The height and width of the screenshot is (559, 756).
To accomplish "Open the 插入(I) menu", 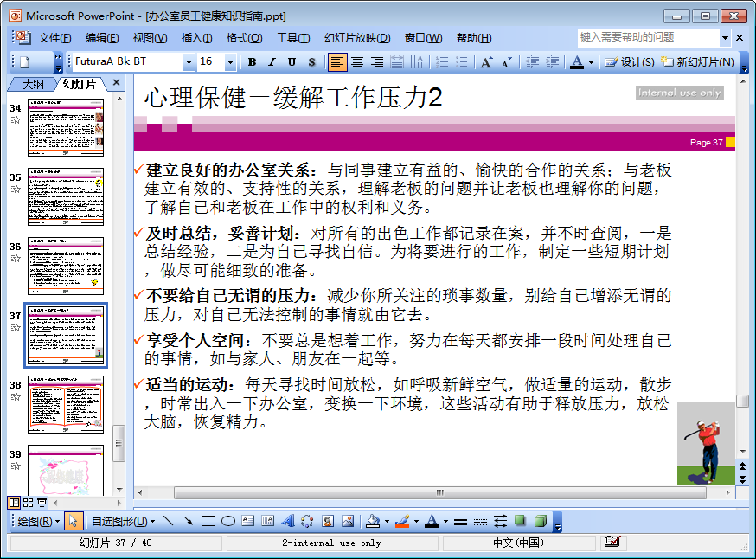I will 196,37.
